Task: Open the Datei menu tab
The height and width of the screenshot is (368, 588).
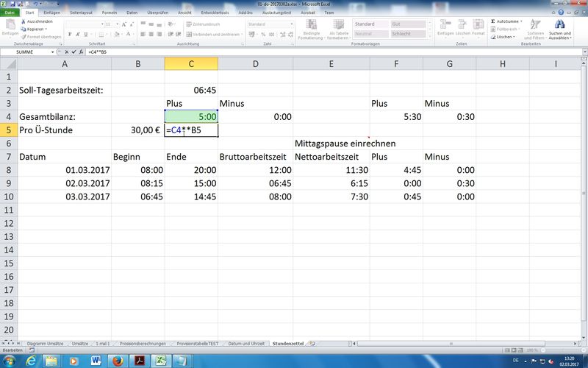Action: point(10,13)
